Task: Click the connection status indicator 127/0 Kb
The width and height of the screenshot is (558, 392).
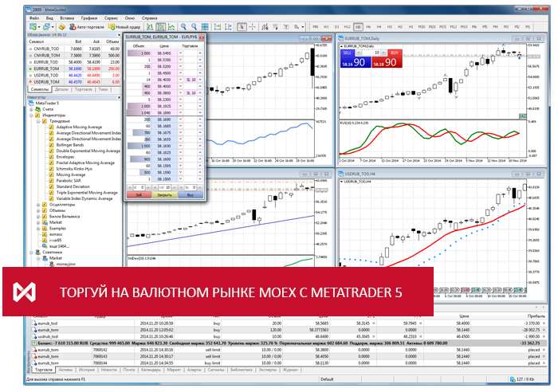Action: point(521,379)
